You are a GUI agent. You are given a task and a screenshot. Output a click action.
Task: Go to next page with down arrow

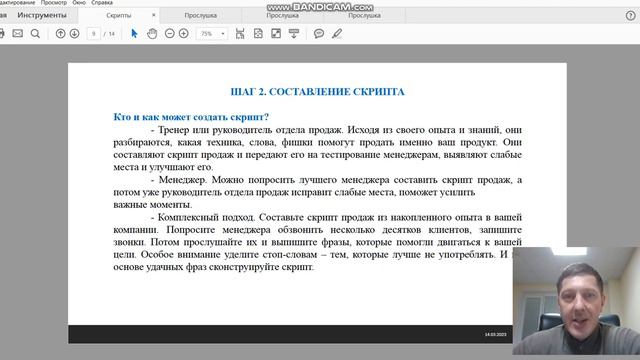pyautogui.click(x=74, y=33)
